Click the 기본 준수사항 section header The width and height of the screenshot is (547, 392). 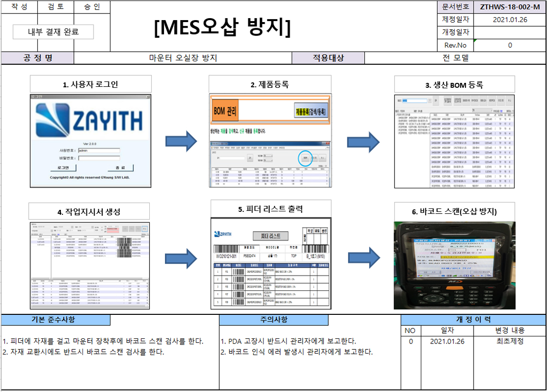pyautogui.click(x=56, y=320)
